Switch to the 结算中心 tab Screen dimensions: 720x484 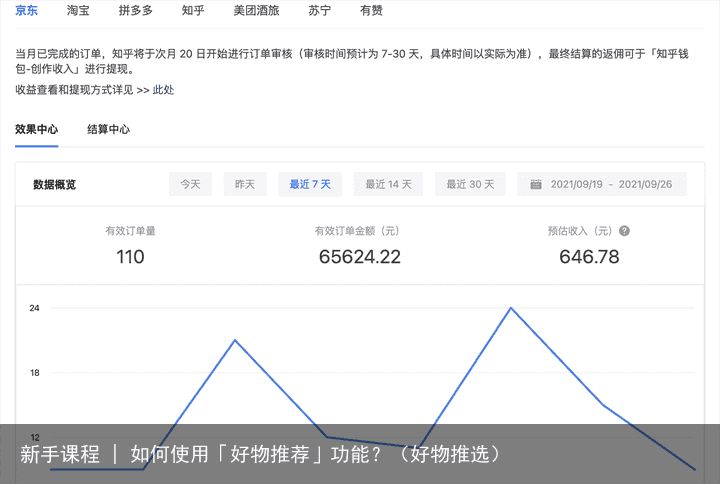(x=108, y=129)
